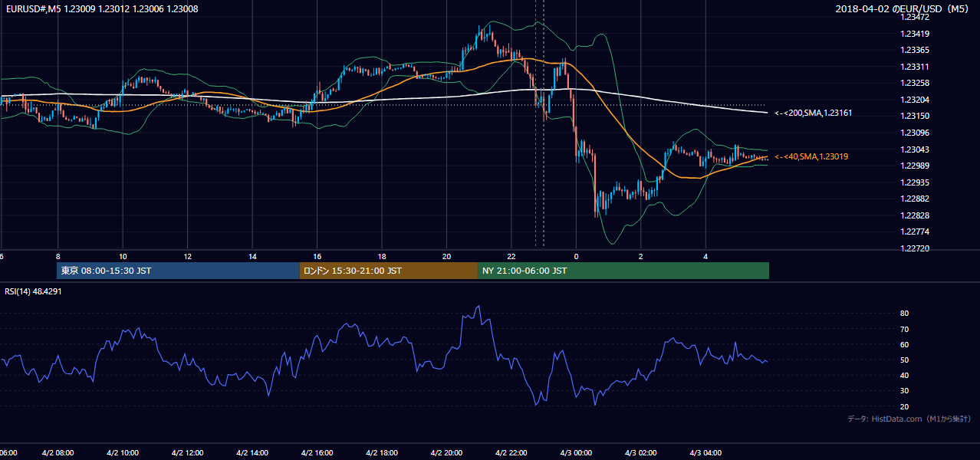Click price axis value 1.22774
Screen dimensions: 980x460
click(x=914, y=232)
